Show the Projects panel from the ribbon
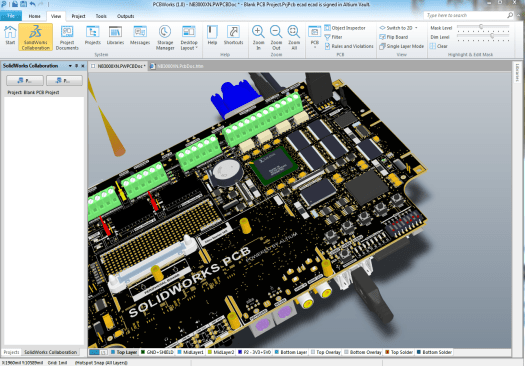Image resolution: width=525 pixels, height=366 pixels. coord(92,35)
